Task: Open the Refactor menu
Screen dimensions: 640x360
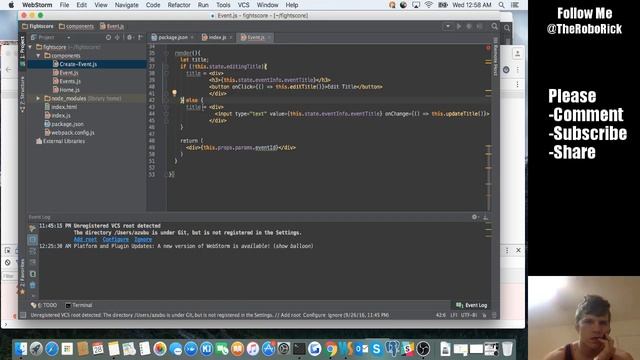Action: 179,5
